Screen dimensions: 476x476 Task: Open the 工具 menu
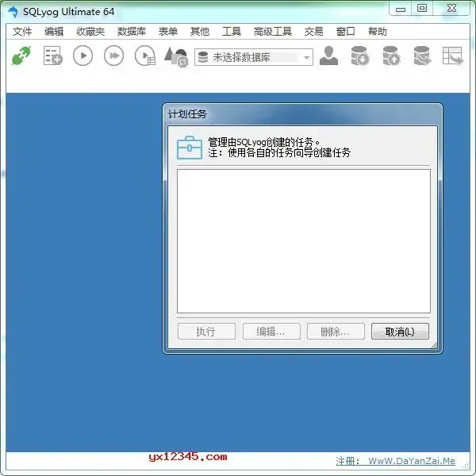(232, 31)
